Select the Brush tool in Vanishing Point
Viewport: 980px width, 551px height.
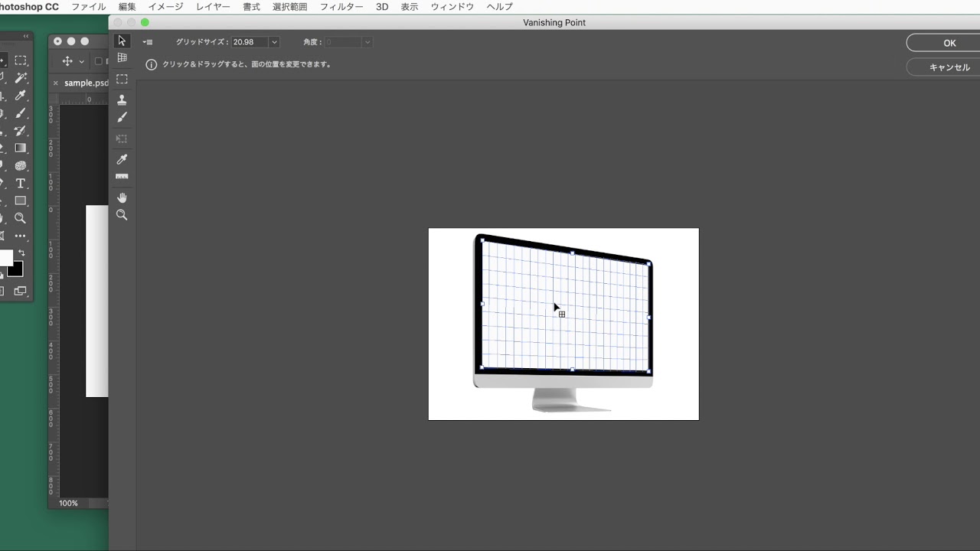[122, 117]
